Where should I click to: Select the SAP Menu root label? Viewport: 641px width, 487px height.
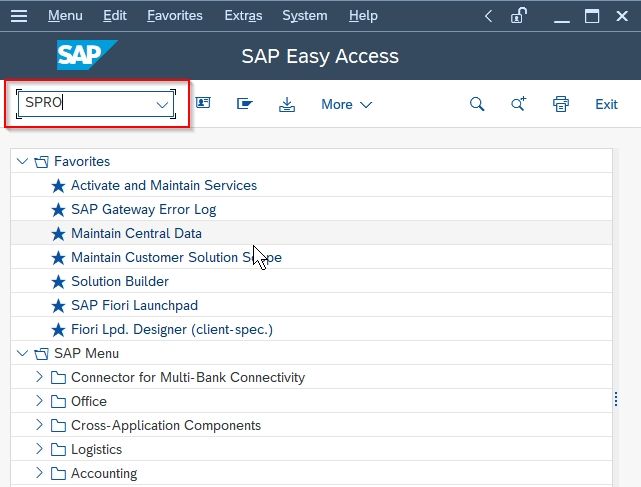tap(86, 353)
